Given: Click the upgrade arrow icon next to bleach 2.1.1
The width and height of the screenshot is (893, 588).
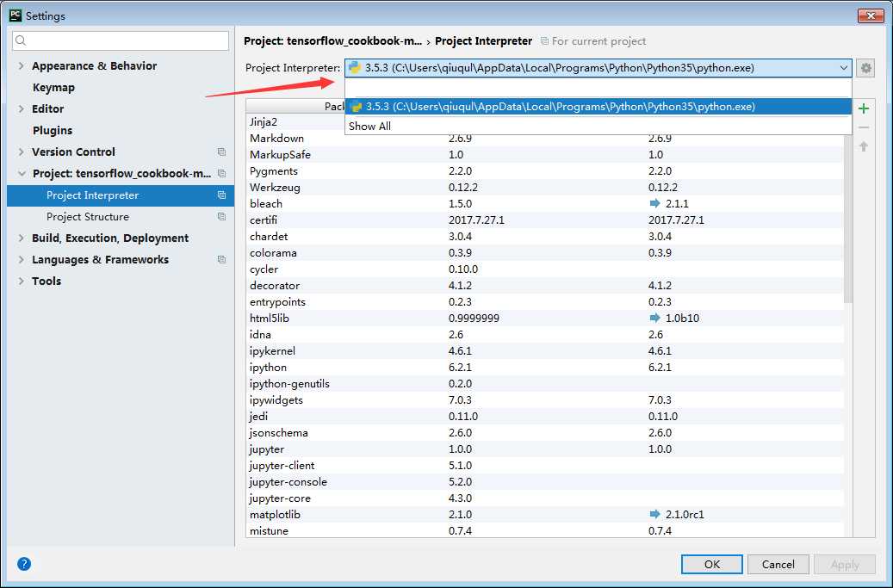Looking at the screenshot, I should [654, 203].
